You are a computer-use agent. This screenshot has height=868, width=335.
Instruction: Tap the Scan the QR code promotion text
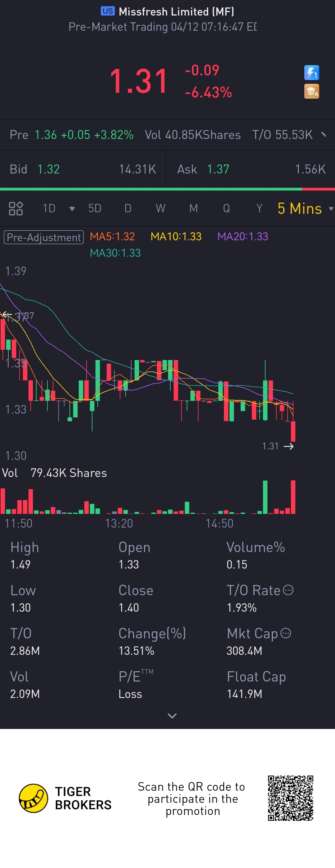[x=191, y=798]
